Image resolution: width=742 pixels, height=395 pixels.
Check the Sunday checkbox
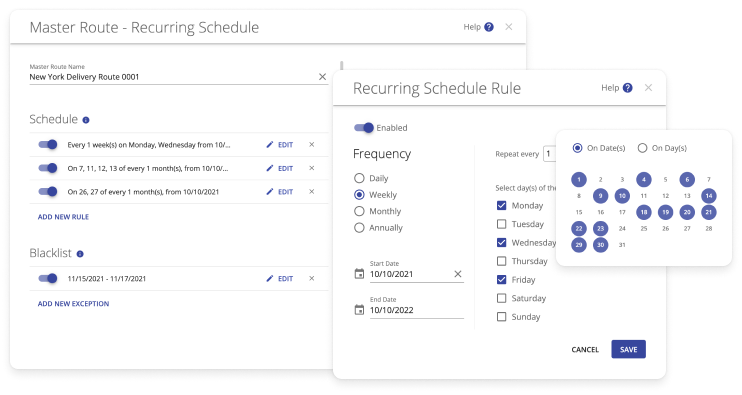coord(502,316)
